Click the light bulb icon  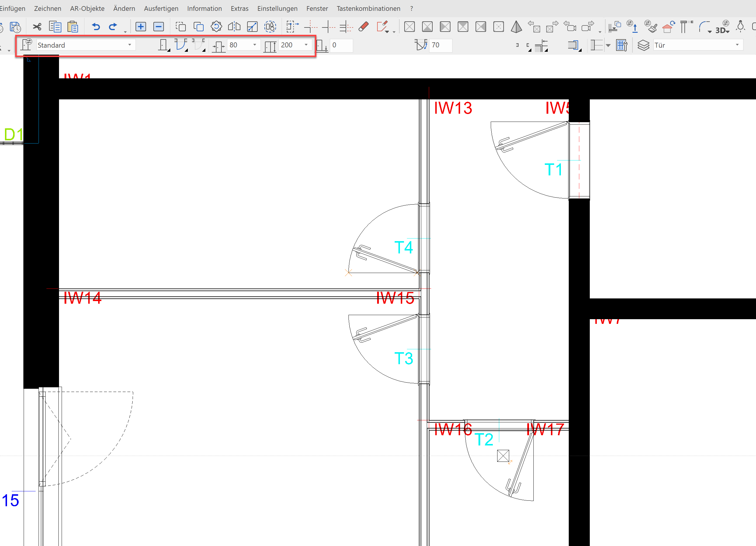coord(741,26)
